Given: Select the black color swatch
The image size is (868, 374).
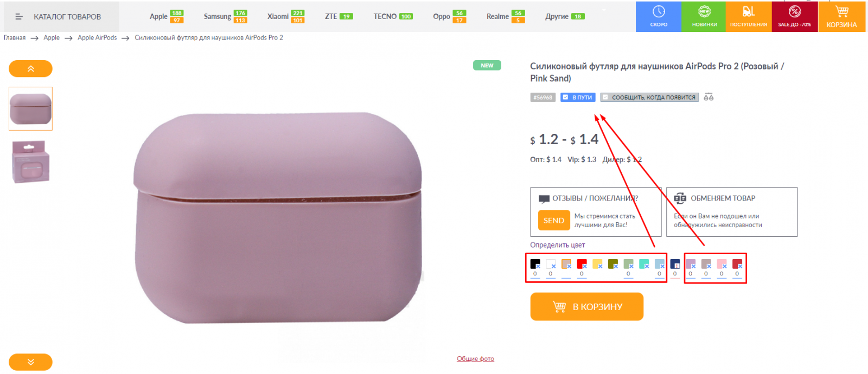Looking at the screenshot, I should 535,264.
